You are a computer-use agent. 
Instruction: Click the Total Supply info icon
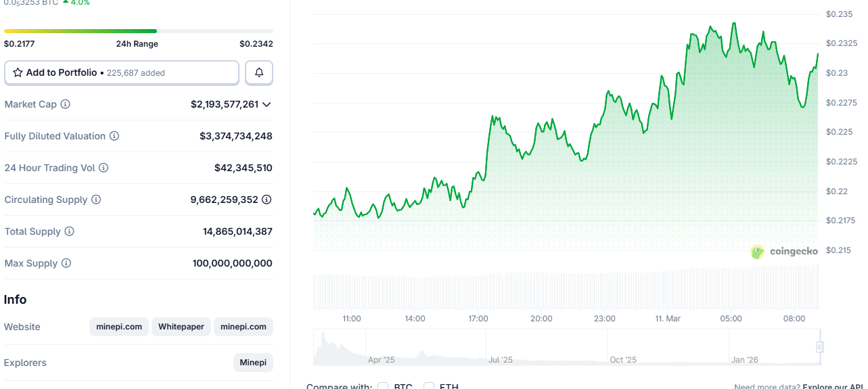pos(70,231)
